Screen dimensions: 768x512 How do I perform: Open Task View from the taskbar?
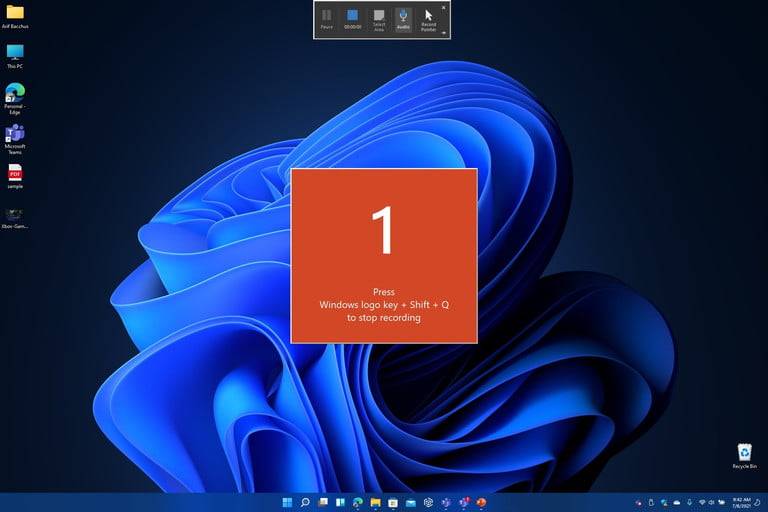coord(323,502)
